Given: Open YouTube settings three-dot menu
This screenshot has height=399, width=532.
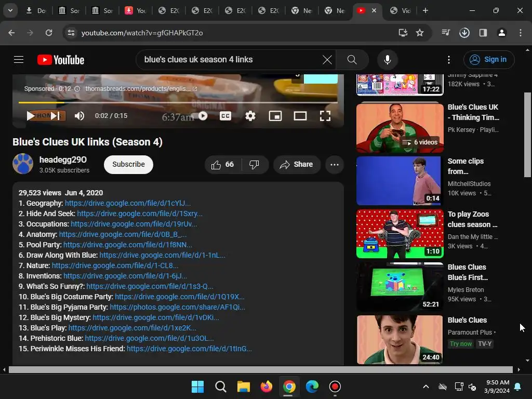Looking at the screenshot, I should [x=448, y=60].
